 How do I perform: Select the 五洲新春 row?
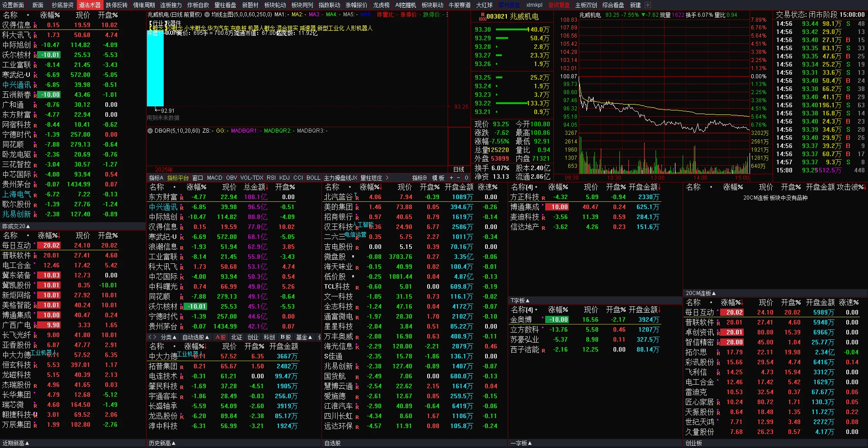pyautogui.click(x=73, y=95)
